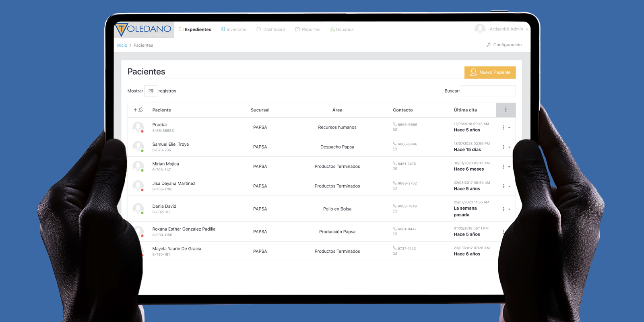Image resolution: width=644 pixels, height=322 pixels.
Task: Click the Toledano logo
Action: (143, 29)
